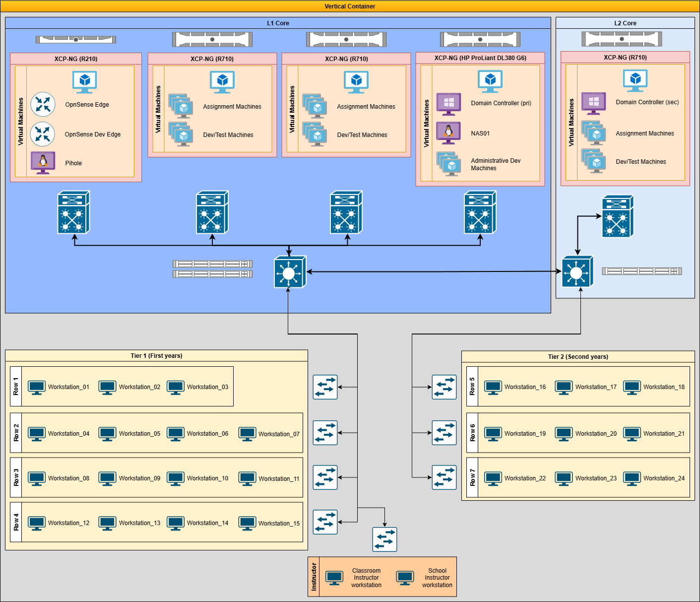700x602 pixels.
Task: Click the Classroom Instructor workstation monitor icon
Action: coord(334,578)
